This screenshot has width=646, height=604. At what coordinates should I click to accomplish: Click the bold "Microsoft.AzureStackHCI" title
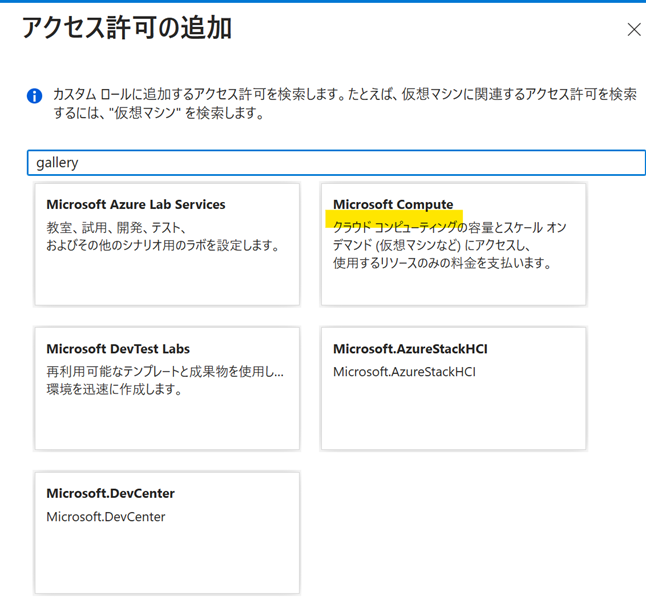click(410, 349)
